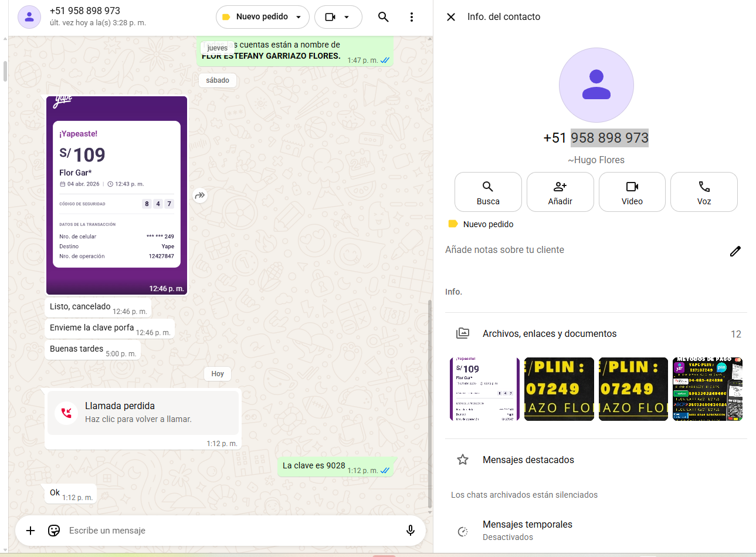Open the Nuevo pedido label dropdown
Screen dimensions: 756x557
tap(262, 17)
